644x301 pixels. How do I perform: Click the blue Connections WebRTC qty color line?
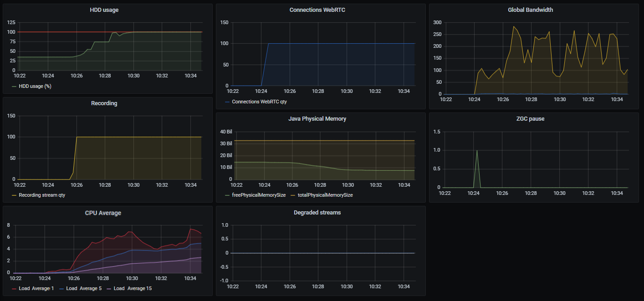(x=227, y=102)
